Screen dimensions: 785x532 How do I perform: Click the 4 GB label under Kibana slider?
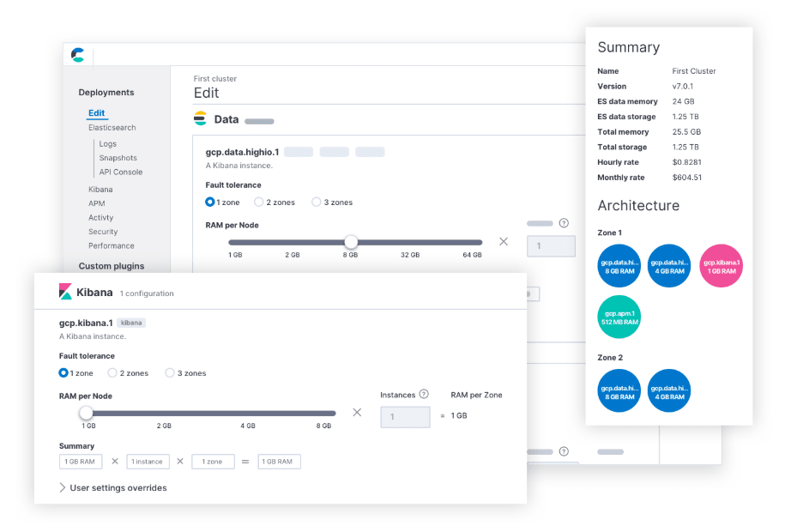(x=248, y=426)
